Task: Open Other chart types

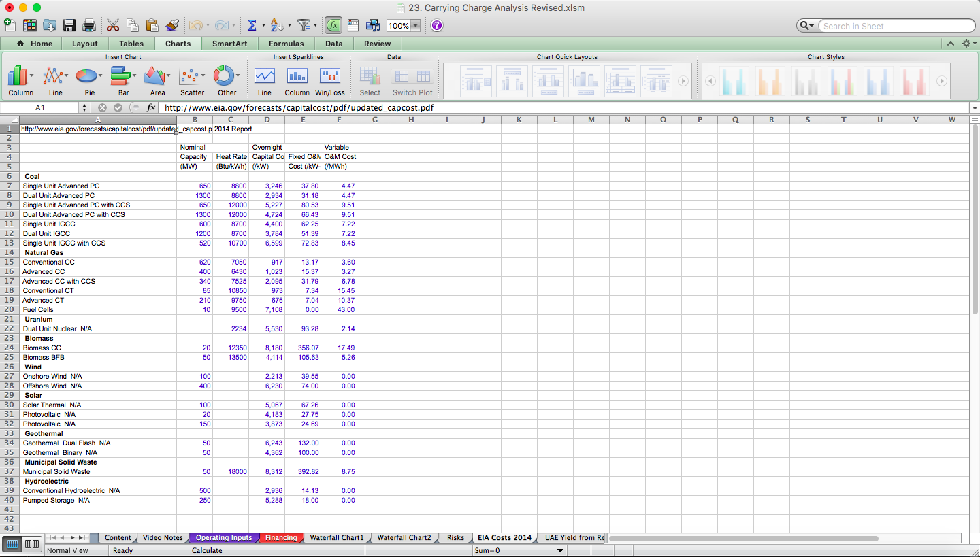Action: click(227, 81)
